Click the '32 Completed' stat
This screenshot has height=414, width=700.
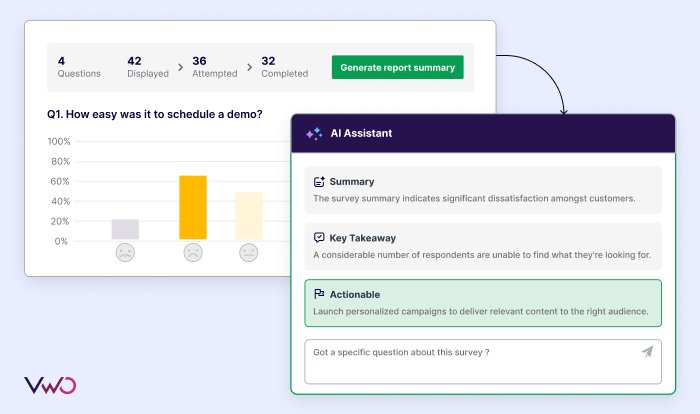pyautogui.click(x=285, y=67)
